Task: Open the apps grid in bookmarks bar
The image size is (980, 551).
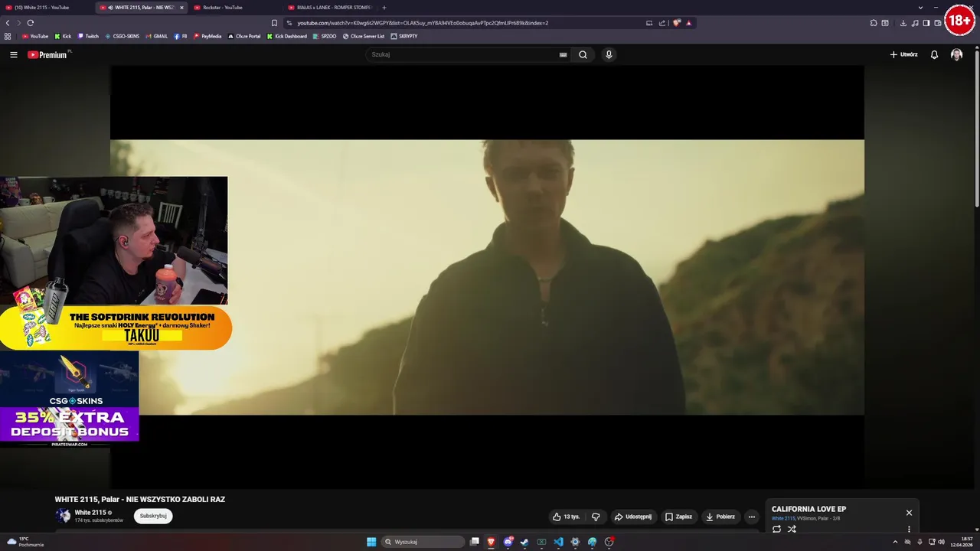Action: click(x=8, y=36)
